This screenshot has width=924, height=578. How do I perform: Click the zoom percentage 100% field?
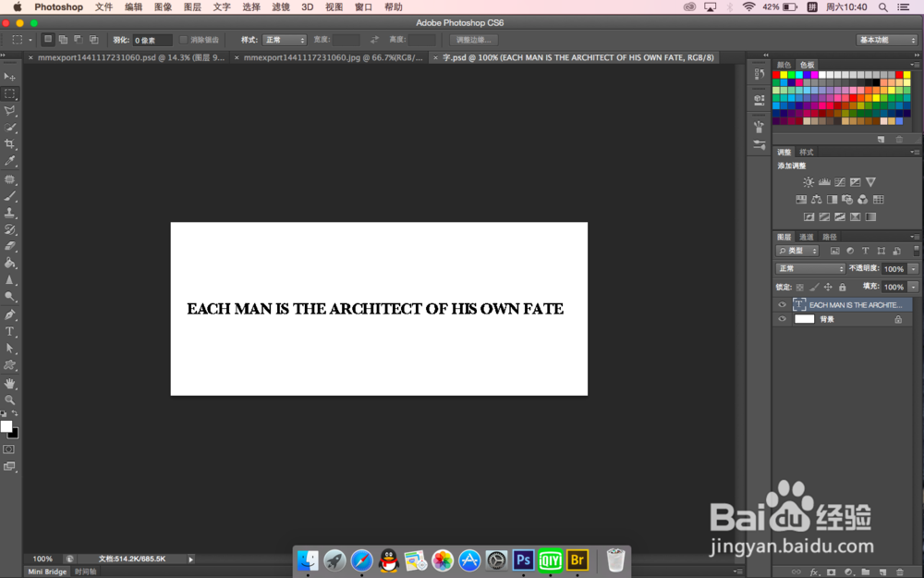[43, 560]
